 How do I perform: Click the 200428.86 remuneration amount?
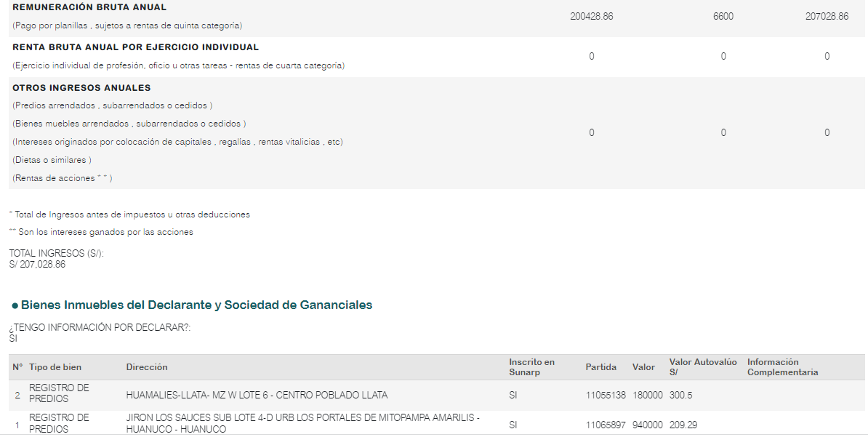591,17
